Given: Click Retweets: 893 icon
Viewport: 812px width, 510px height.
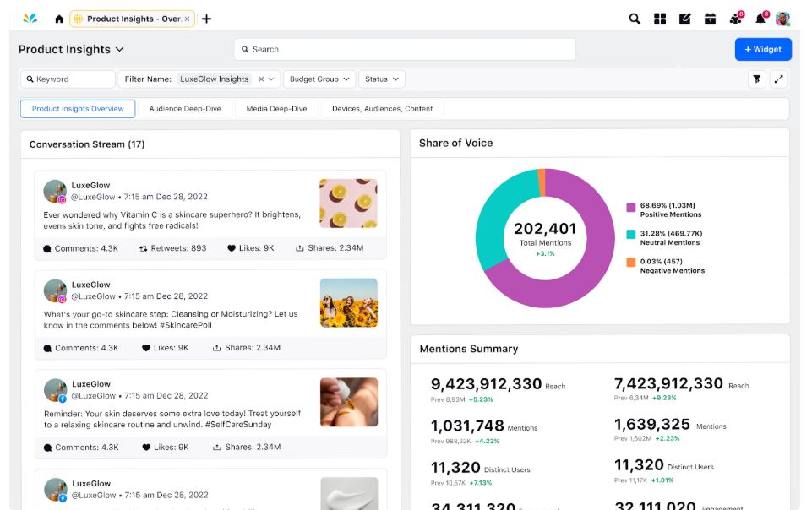Looking at the screenshot, I should 144,249.
